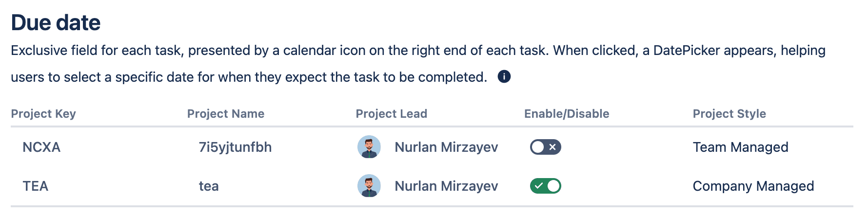Click the Company Managed style label
The height and width of the screenshot is (217, 868).
click(753, 186)
